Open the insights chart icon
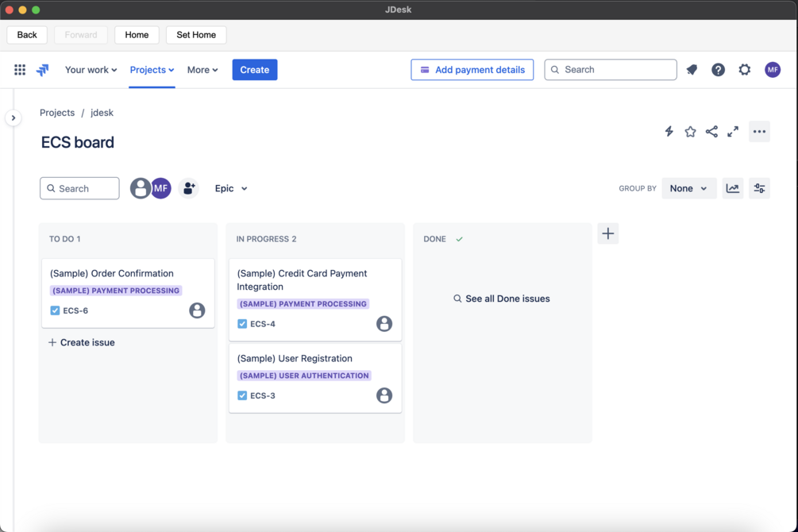 (x=733, y=188)
